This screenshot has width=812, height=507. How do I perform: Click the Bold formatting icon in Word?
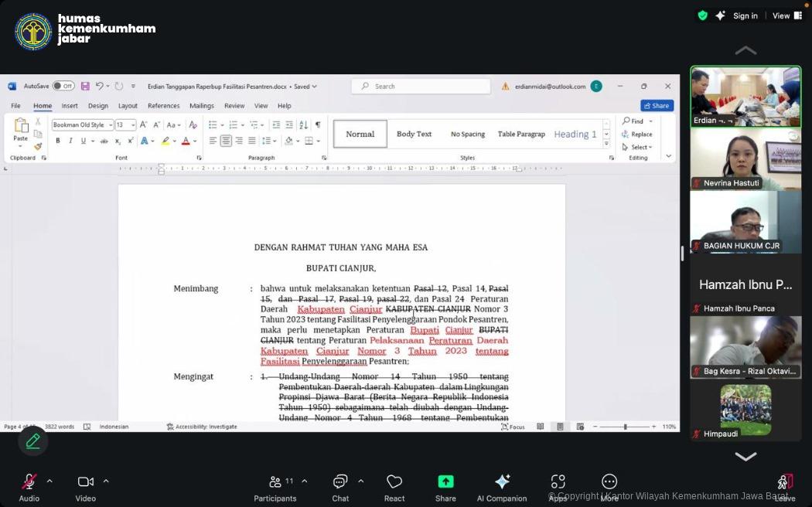click(x=58, y=141)
